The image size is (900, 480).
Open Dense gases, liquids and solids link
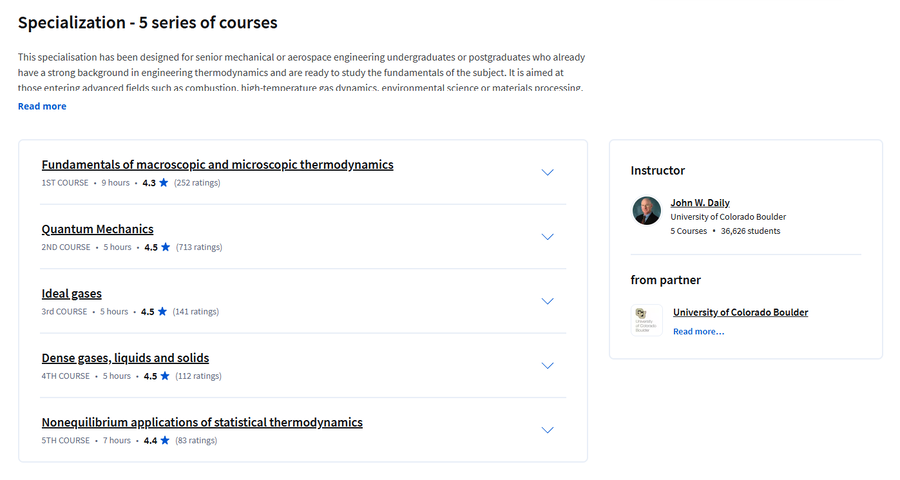tap(125, 358)
